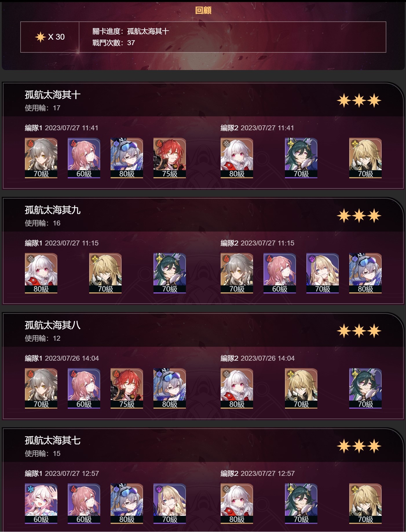Click the pink-haired level 60 ice character in stage seven
This screenshot has height=532, width=406.
(41, 504)
